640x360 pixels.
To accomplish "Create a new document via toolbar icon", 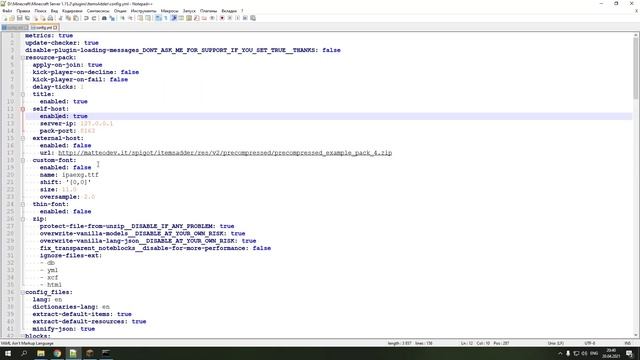I will point(4,18).
